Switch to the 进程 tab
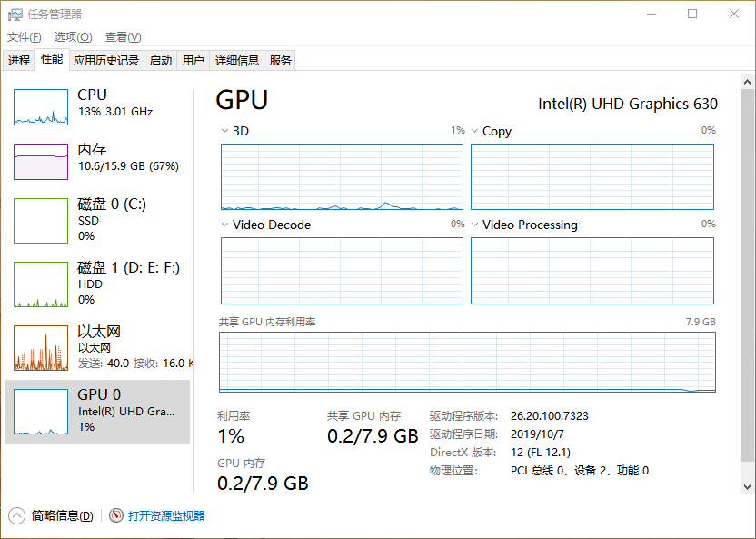Viewport: 756px width, 539px height. point(19,61)
